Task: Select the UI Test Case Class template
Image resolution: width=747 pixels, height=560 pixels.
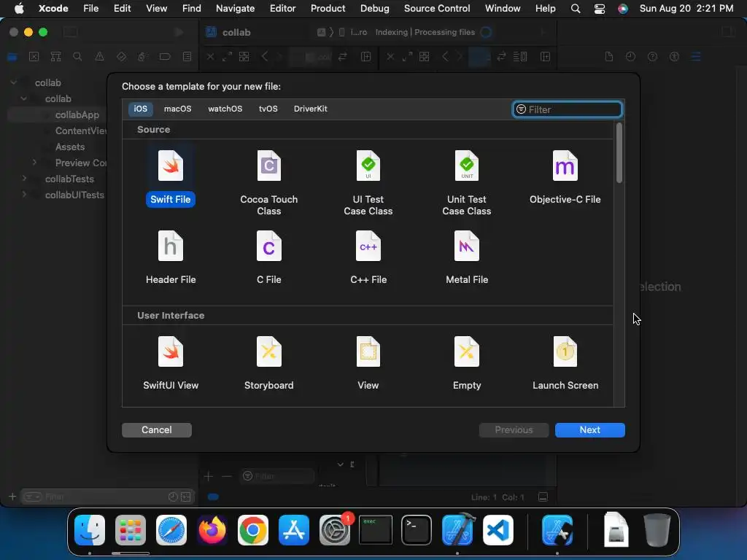Action: coord(368,182)
